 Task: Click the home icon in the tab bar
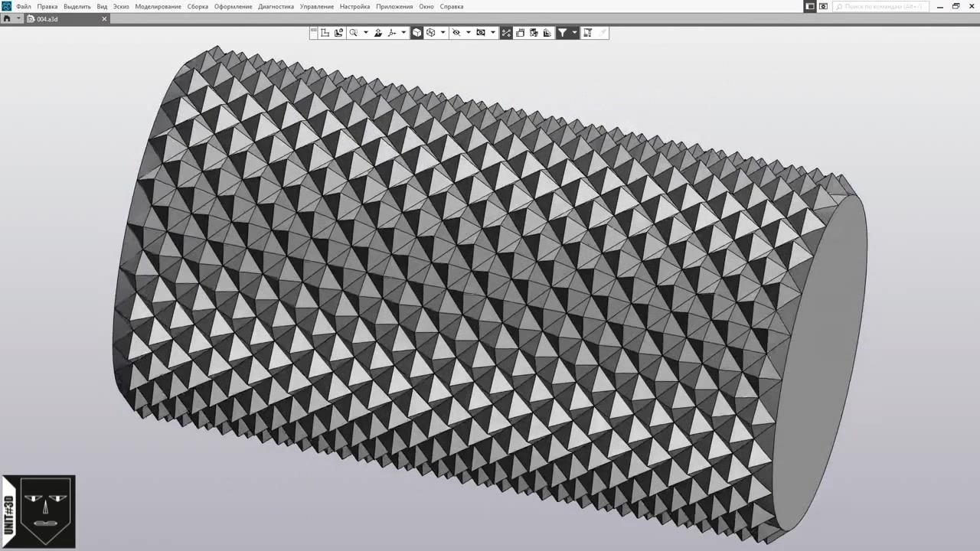[7, 19]
